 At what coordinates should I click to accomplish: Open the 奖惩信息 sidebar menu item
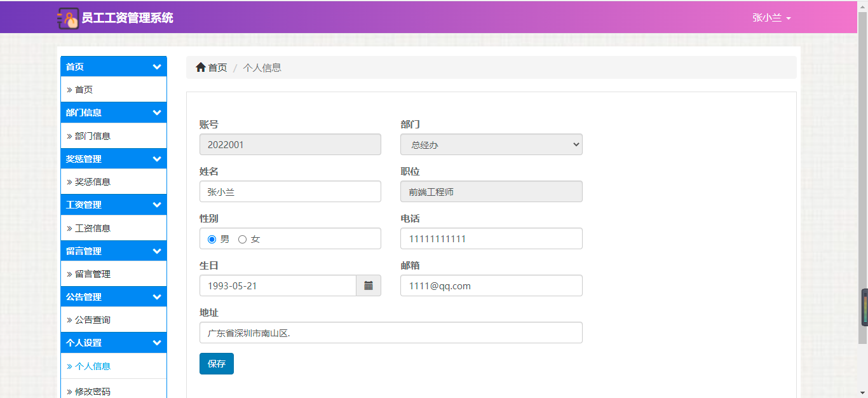(114, 182)
